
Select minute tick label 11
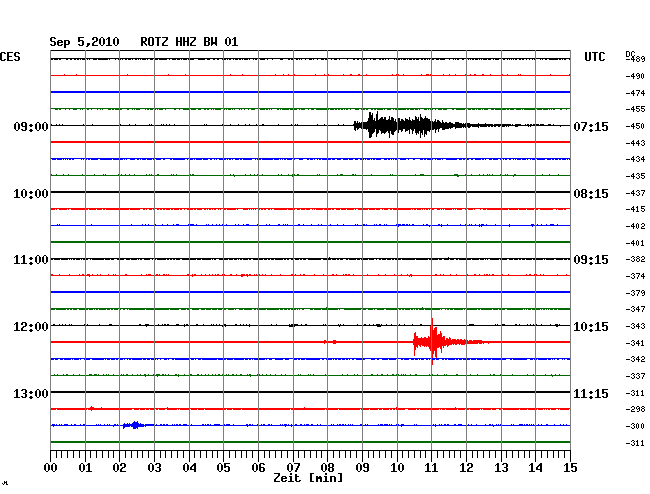coord(431,468)
